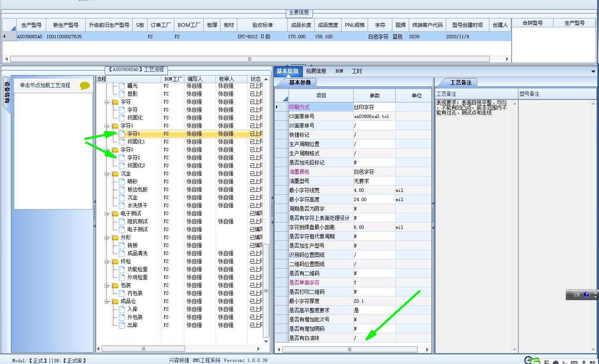The width and height of the screenshot is (599, 364).
Task: Click the document icon beside 曝光
Action: point(122,86)
